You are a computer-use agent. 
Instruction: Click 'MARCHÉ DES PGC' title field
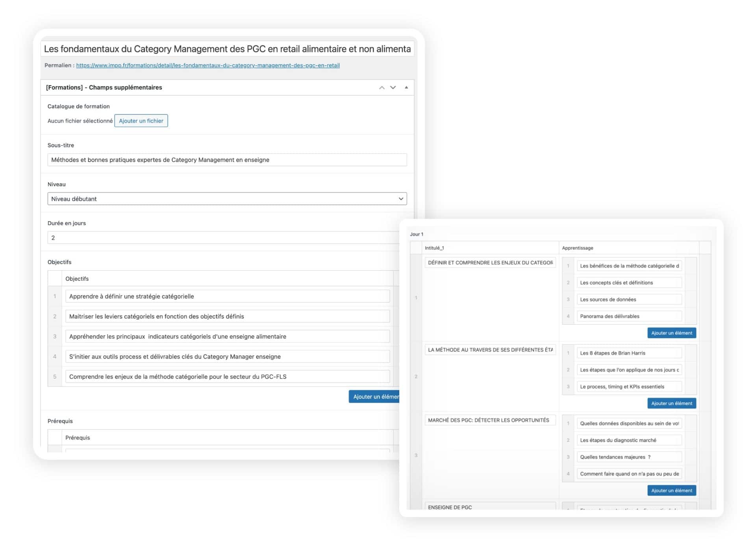(x=490, y=420)
